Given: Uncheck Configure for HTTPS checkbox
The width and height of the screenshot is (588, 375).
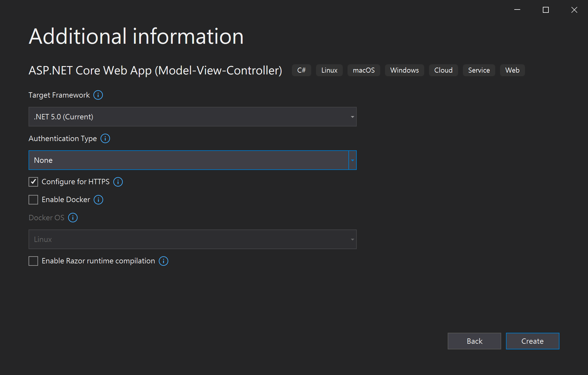Looking at the screenshot, I should point(33,182).
